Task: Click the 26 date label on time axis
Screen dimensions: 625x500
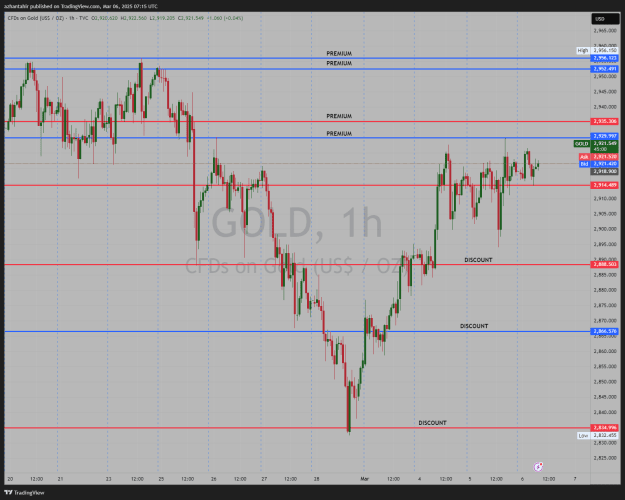Action: click(x=214, y=479)
